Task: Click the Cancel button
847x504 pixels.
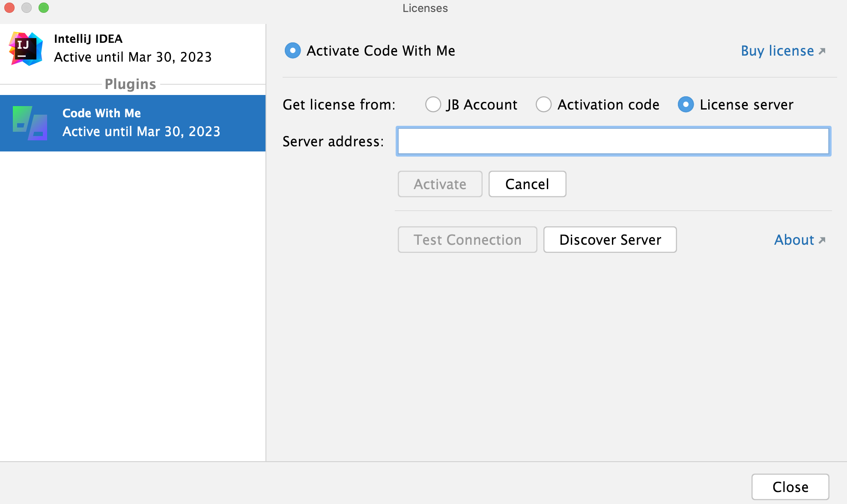Action: (x=526, y=184)
